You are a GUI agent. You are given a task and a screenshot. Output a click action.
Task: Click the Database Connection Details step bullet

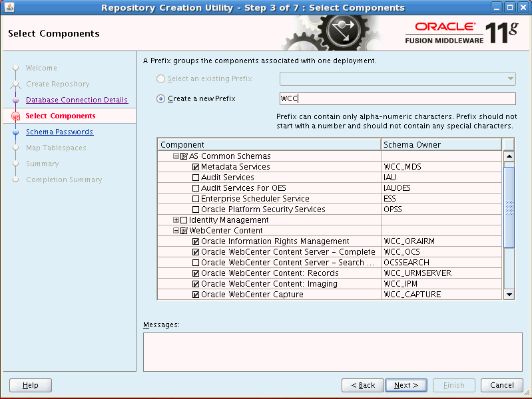point(15,100)
